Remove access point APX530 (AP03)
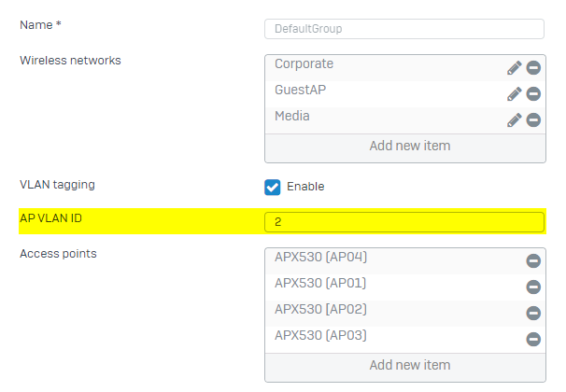This screenshot has width=566, height=392. (x=534, y=340)
